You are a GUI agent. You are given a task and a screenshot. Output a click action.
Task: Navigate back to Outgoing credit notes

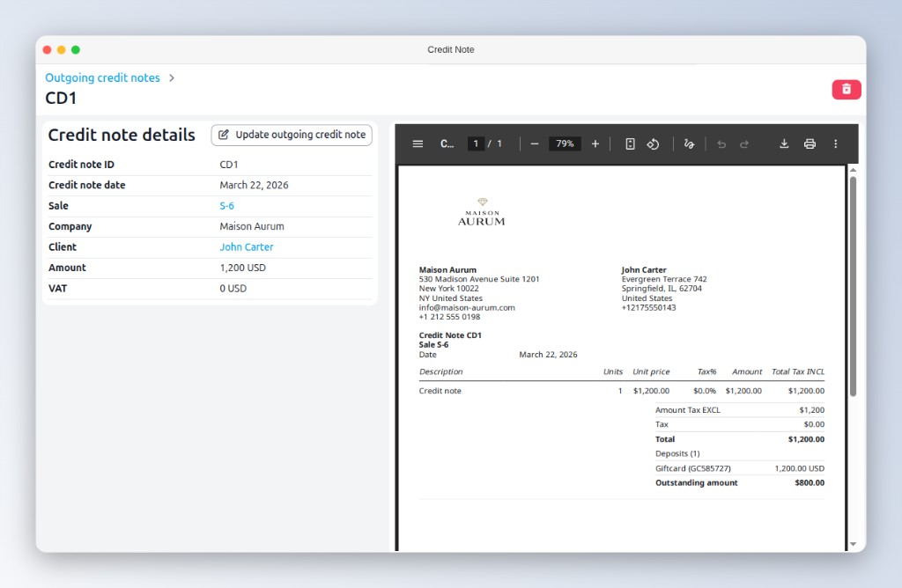[101, 77]
